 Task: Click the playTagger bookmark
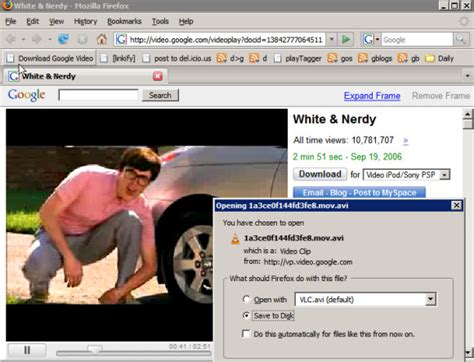[298, 58]
